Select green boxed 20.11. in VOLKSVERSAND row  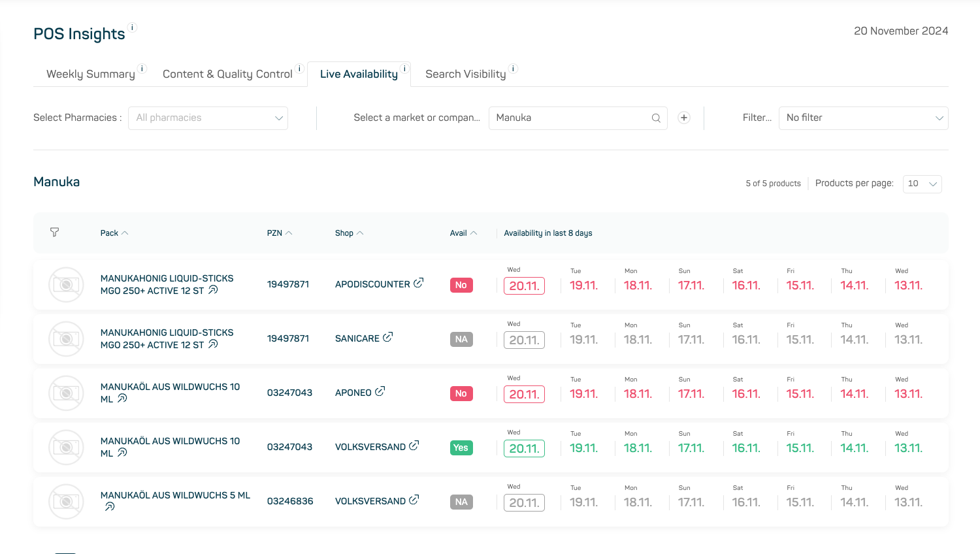(524, 449)
